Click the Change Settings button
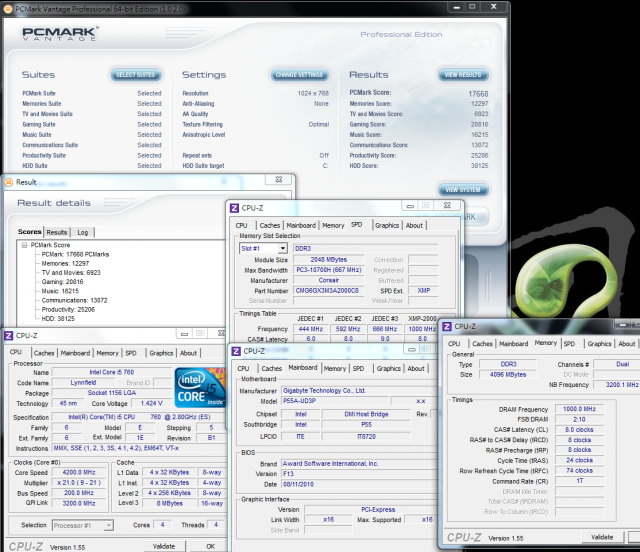The image size is (640, 552). [299, 75]
